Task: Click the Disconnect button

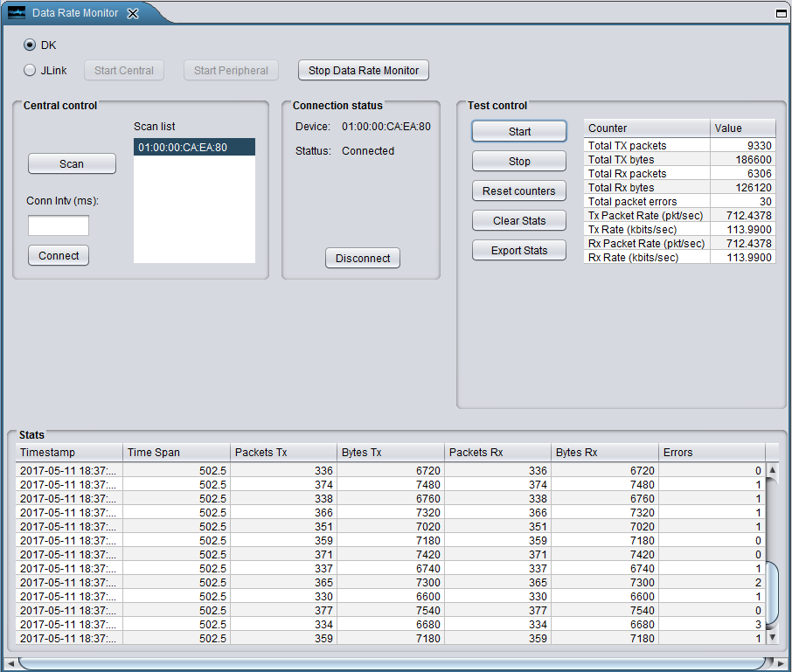Action: (363, 258)
